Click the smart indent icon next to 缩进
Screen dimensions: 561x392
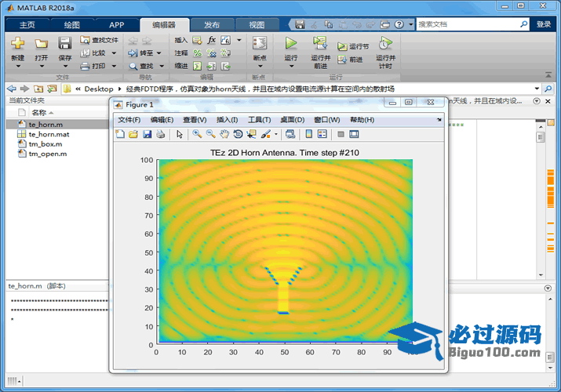pyautogui.click(x=197, y=66)
